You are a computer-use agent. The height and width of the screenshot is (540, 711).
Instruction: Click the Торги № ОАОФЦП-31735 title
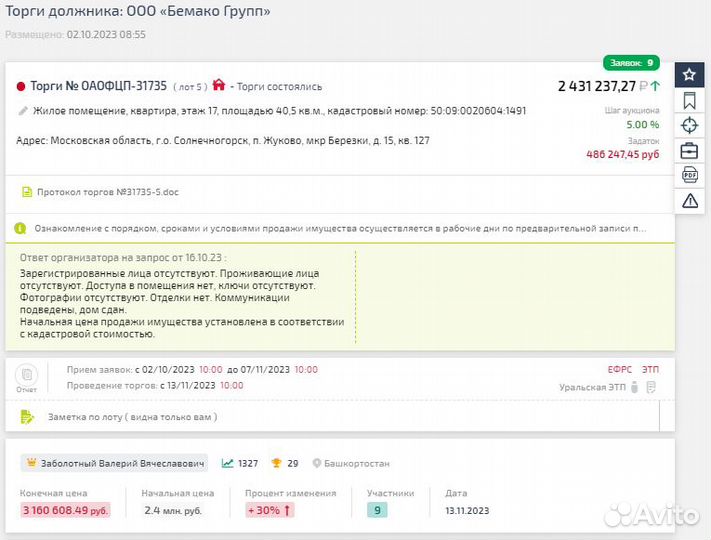tap(98, 86)
